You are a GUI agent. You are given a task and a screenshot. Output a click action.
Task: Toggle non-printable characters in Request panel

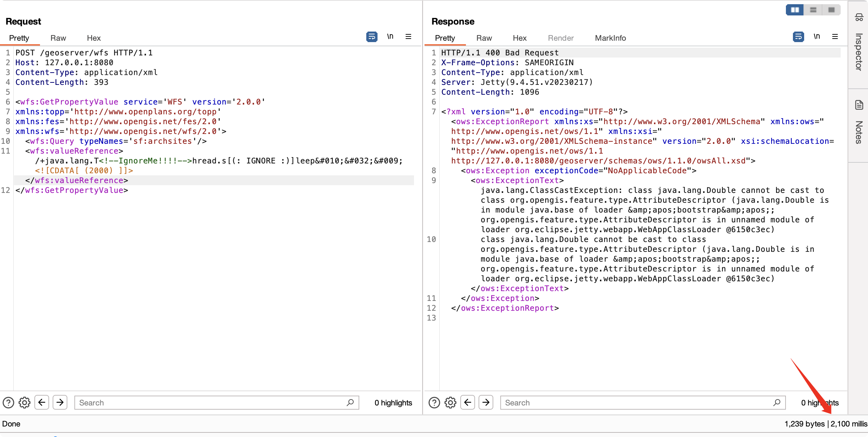coord(390,36)
